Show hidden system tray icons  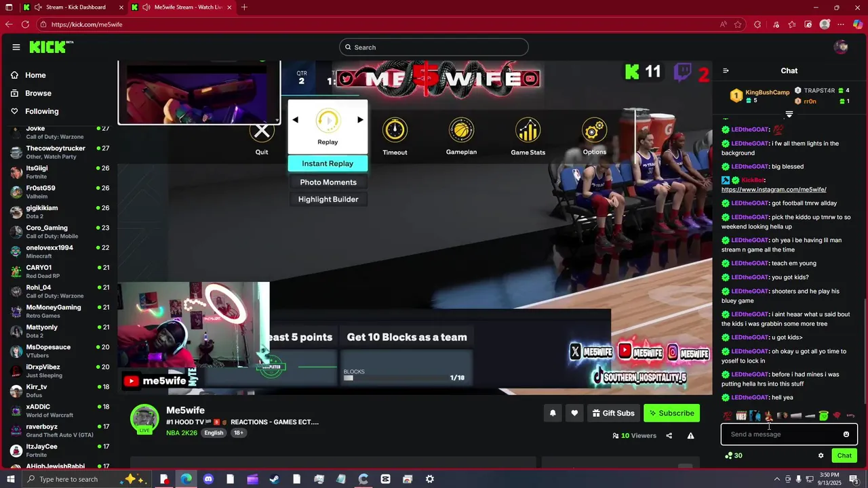tap(776, 479)
